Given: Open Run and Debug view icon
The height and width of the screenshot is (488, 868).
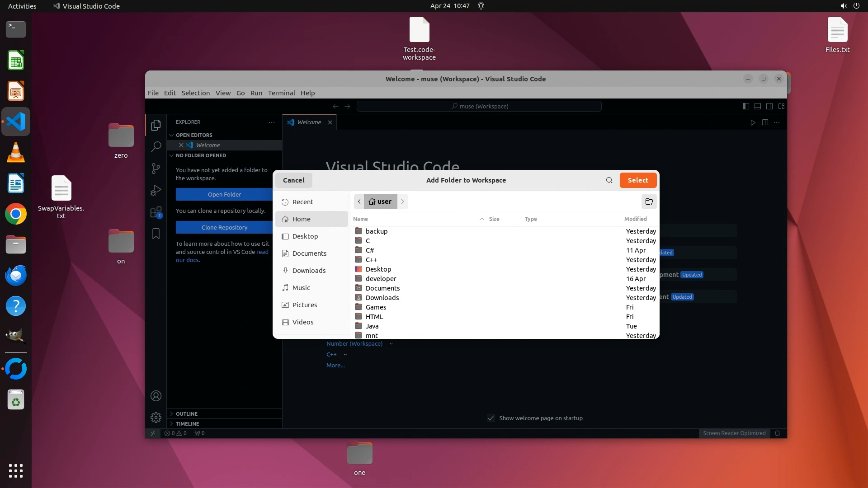Looking at the screenshot, I should pos(156,190).
